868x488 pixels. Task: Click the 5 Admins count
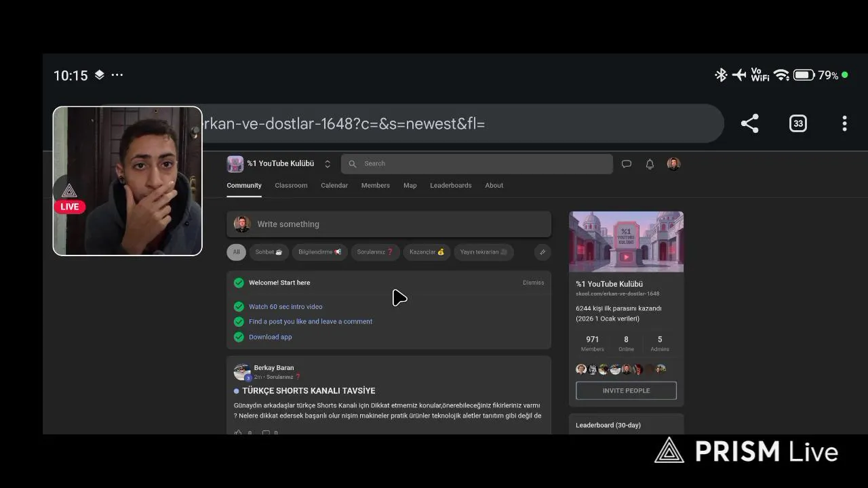click(660, 344)
